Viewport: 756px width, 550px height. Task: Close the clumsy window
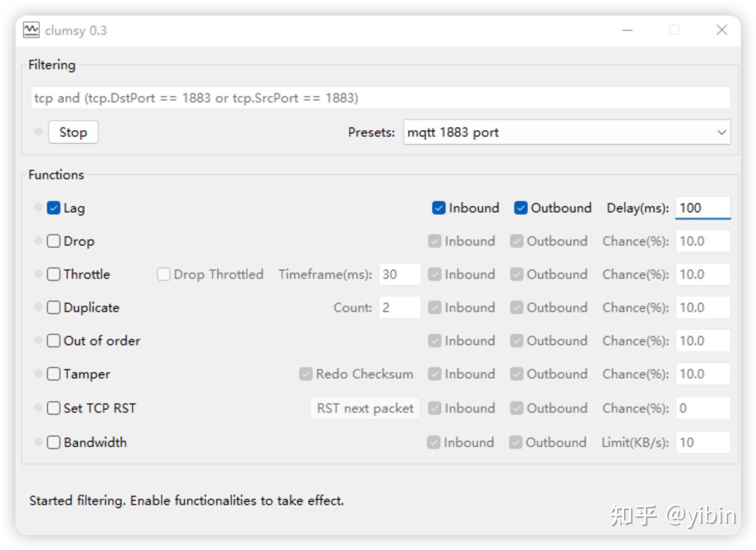coord(722,30)
